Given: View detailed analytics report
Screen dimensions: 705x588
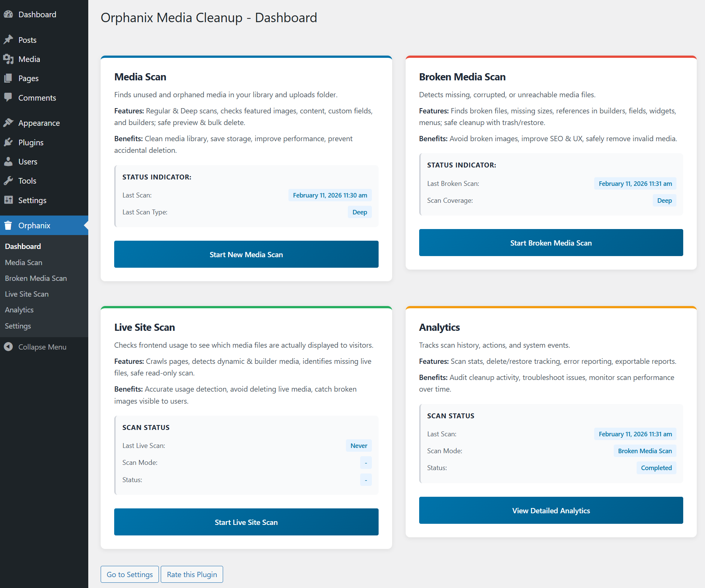Looking at the screenshot, I should point(551,510).
